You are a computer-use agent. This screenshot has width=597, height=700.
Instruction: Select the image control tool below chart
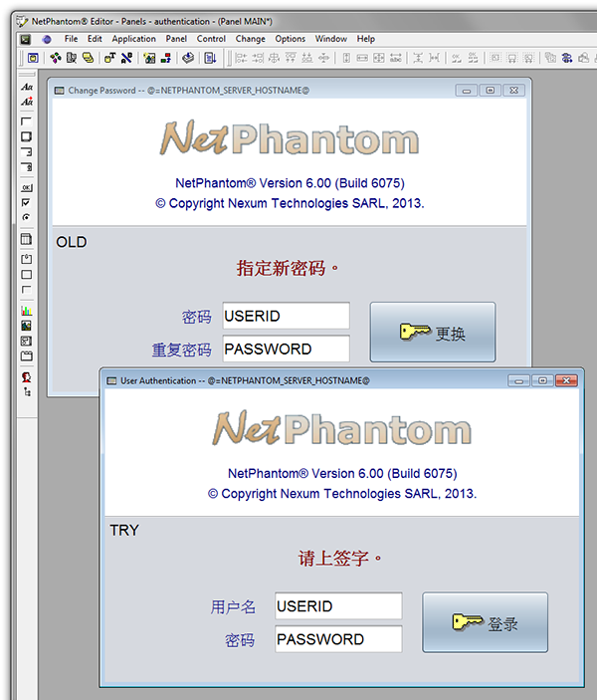pyautogui.click(x=26, y=326)
